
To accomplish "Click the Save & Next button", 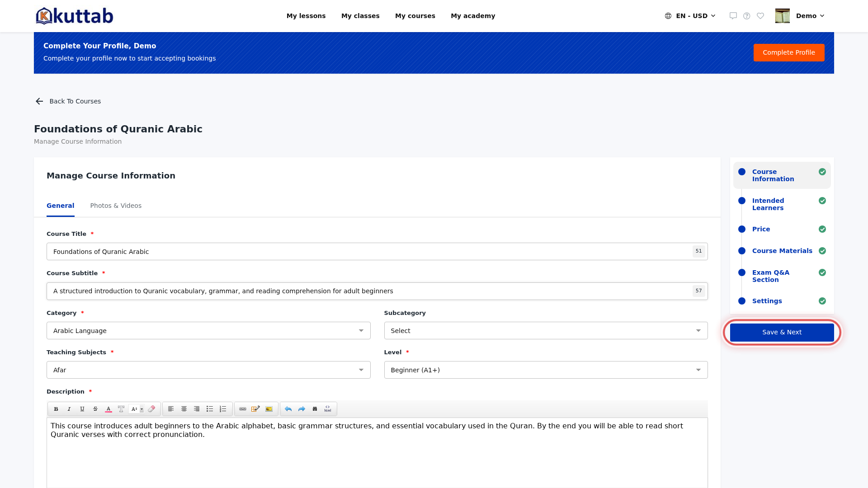I will (x=782, y=332).
